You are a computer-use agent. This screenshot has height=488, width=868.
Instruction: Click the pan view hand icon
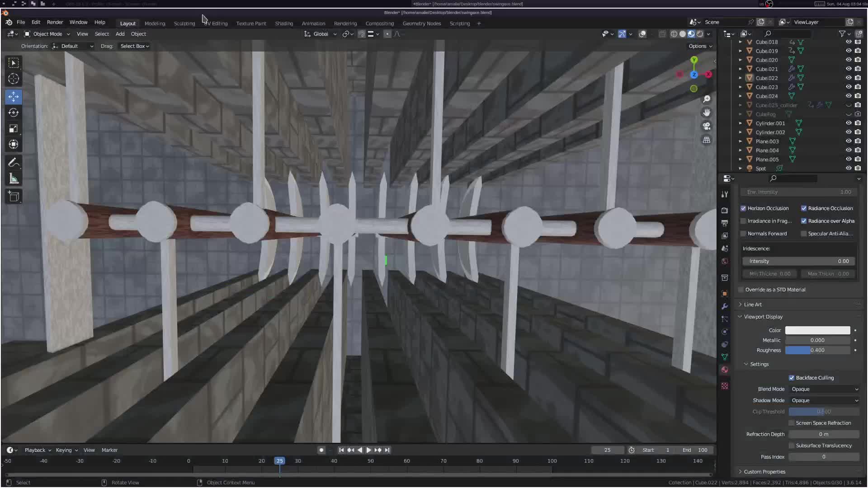(707, 113)
